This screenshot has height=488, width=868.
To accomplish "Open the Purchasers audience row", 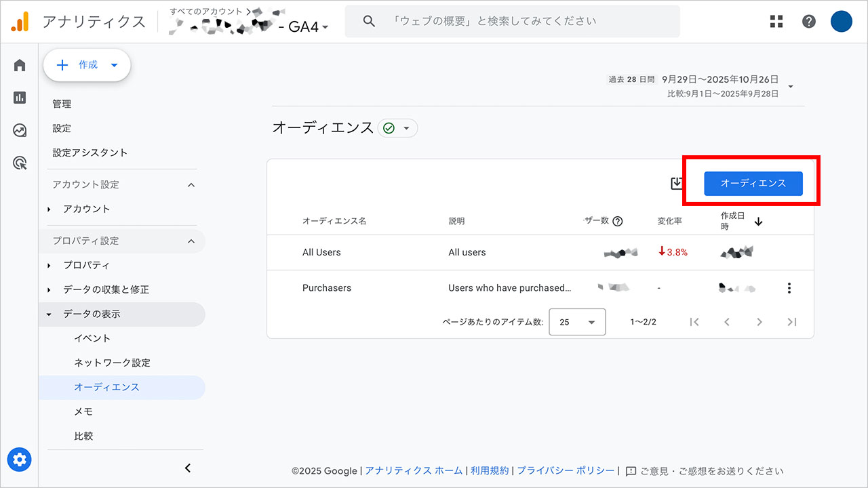I will tap(540, 288).
